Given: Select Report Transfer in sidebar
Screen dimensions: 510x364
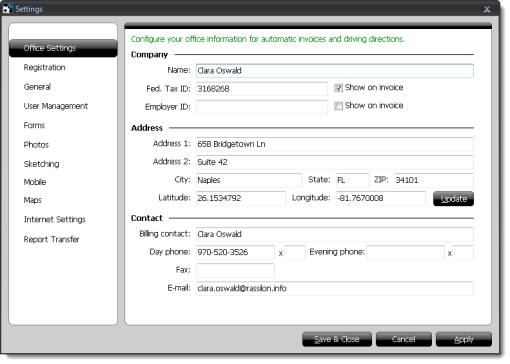Looking at the screenshot, I should [x=51, y=239].
